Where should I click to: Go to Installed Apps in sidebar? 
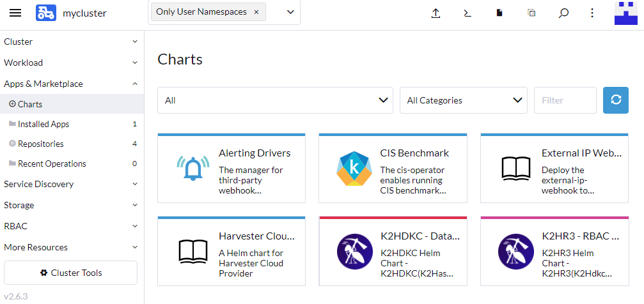pyautogui.click(x=43, y=124)
